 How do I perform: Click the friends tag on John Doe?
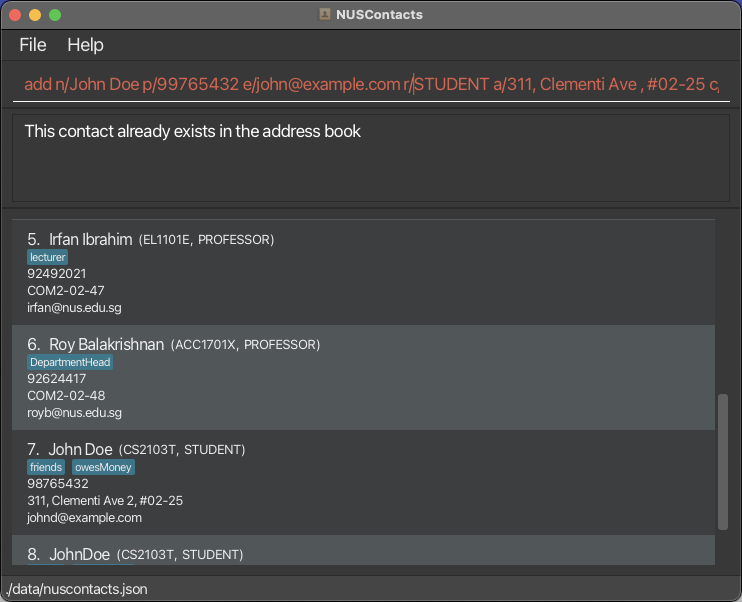tap(46, 468)
